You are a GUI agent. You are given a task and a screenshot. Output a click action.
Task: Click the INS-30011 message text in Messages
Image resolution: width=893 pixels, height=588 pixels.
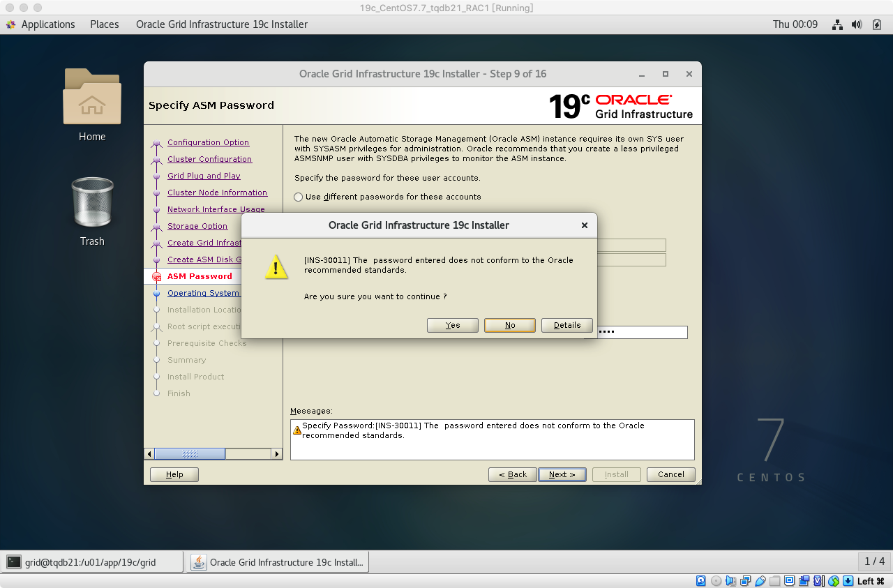tap(473, 430)
